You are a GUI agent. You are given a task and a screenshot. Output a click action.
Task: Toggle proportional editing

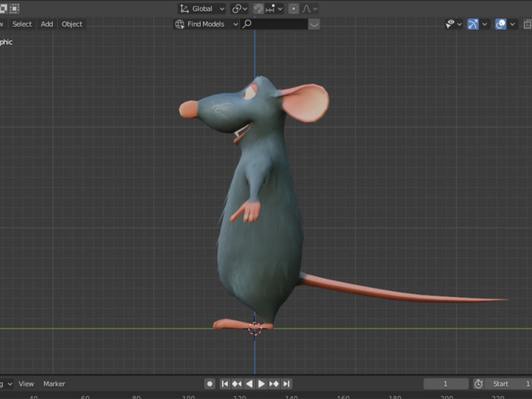(x=294, y=9)
